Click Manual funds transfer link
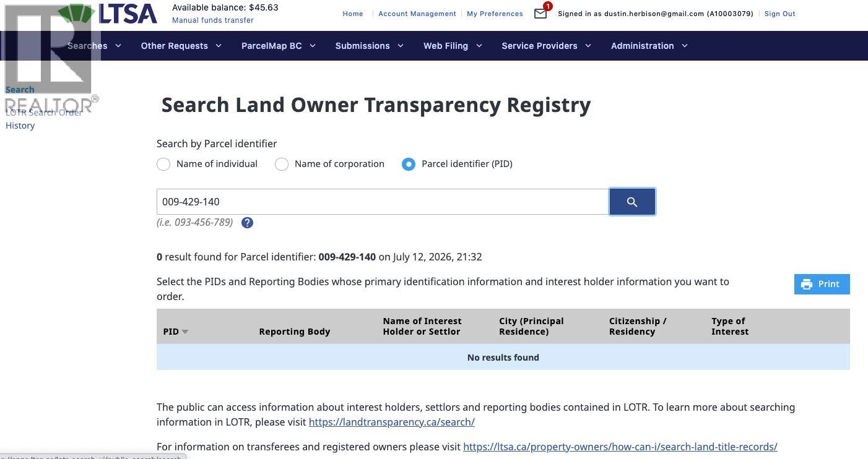 (213, 20)
